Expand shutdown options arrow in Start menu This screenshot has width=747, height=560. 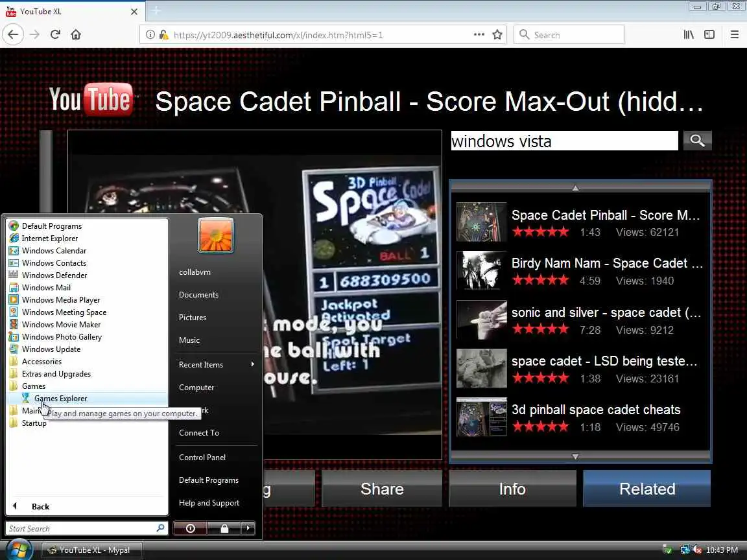pos(248,528)
